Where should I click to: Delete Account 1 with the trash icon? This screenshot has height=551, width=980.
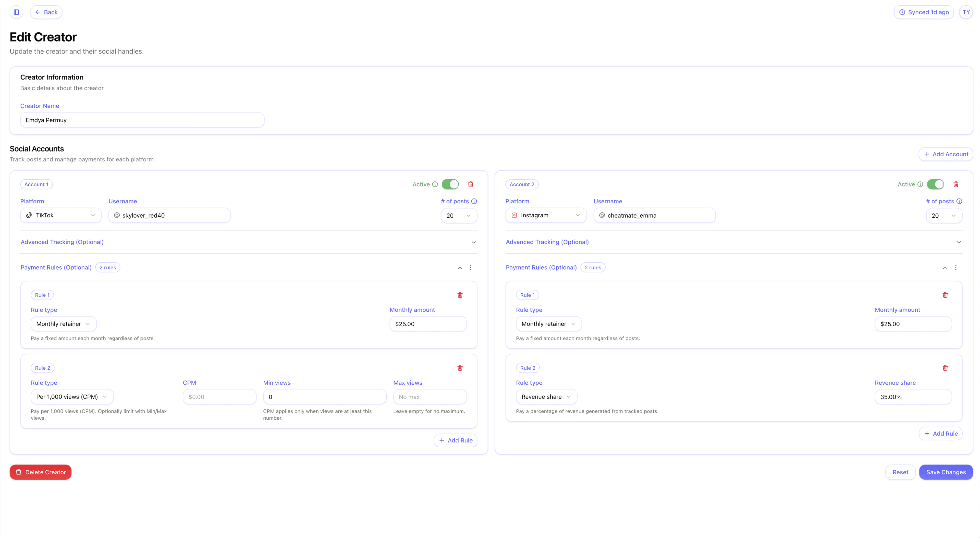471,184
